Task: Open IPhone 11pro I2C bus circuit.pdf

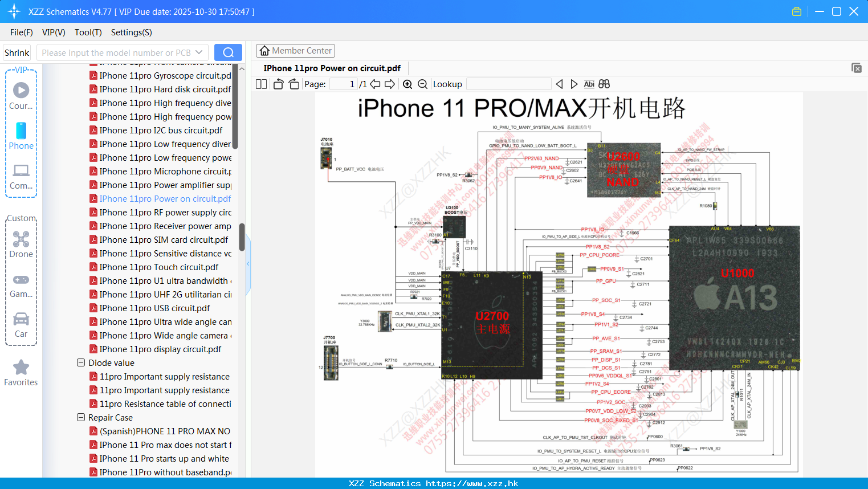Action: tap(156, 130)
